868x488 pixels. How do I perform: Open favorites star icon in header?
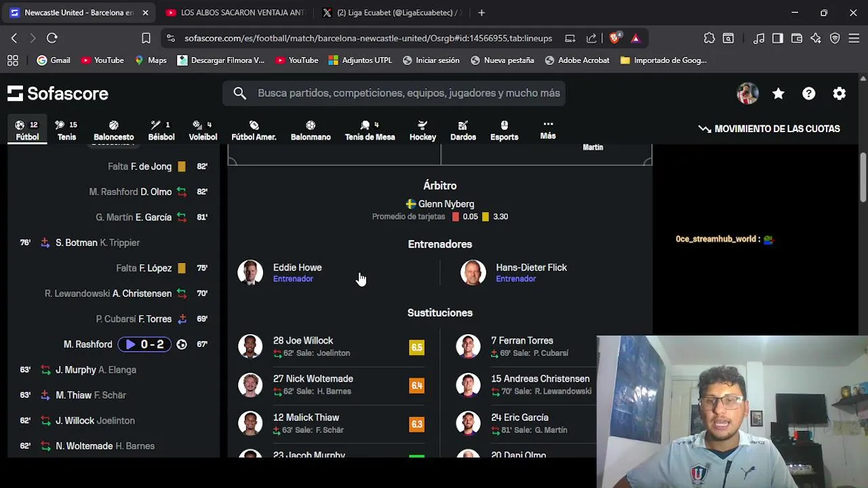point(778,94)
